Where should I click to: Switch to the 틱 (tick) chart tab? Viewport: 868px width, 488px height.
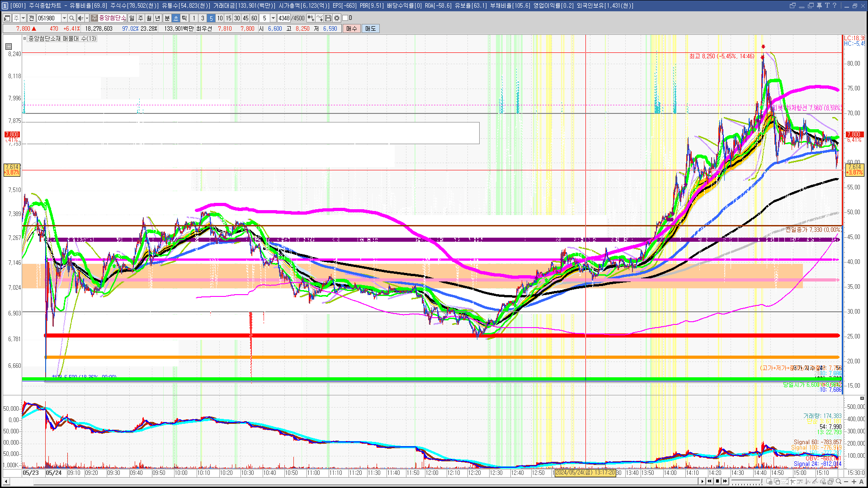[184, 18]
